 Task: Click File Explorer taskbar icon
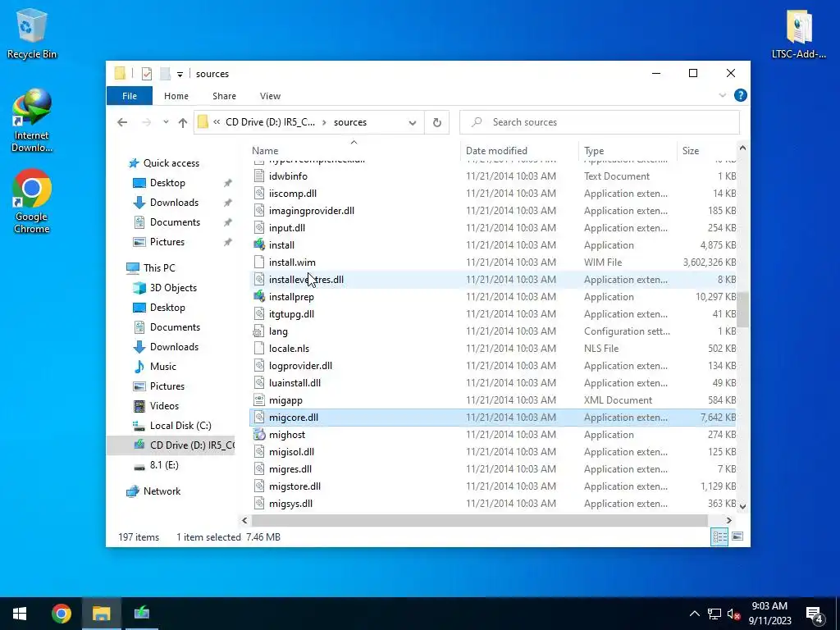[101, 614]
